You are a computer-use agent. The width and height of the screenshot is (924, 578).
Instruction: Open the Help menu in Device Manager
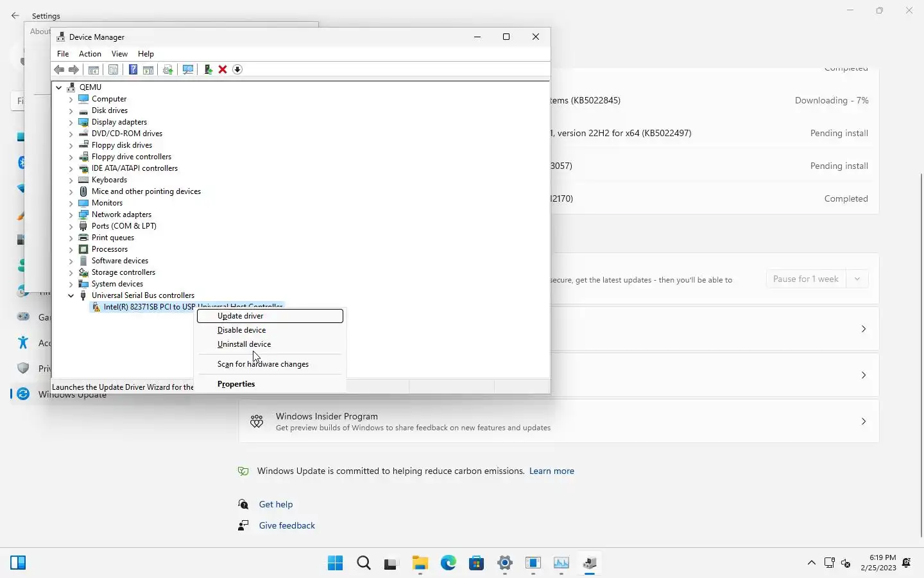click(x=146, y=54)
